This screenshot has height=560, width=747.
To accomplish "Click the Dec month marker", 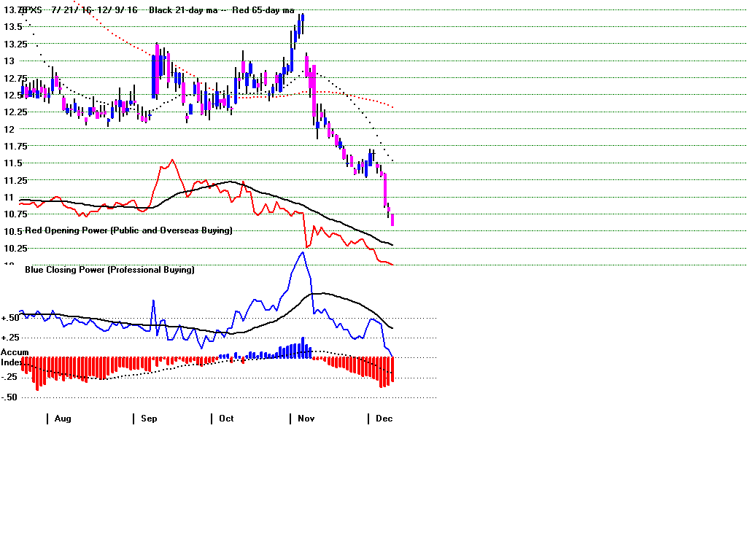I will coord(384,419).
